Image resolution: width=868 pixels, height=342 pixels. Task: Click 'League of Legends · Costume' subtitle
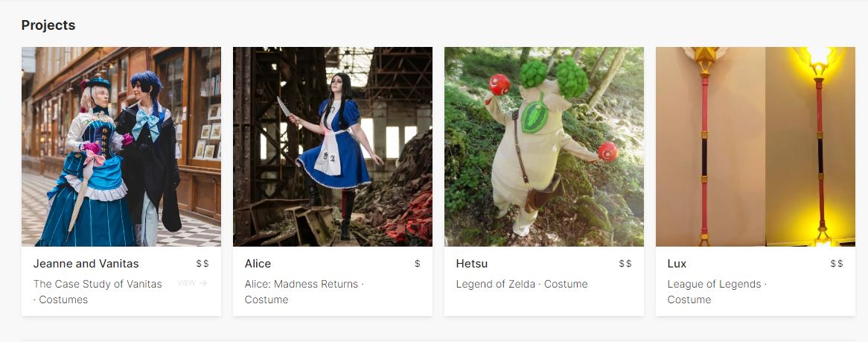point(717,292)
